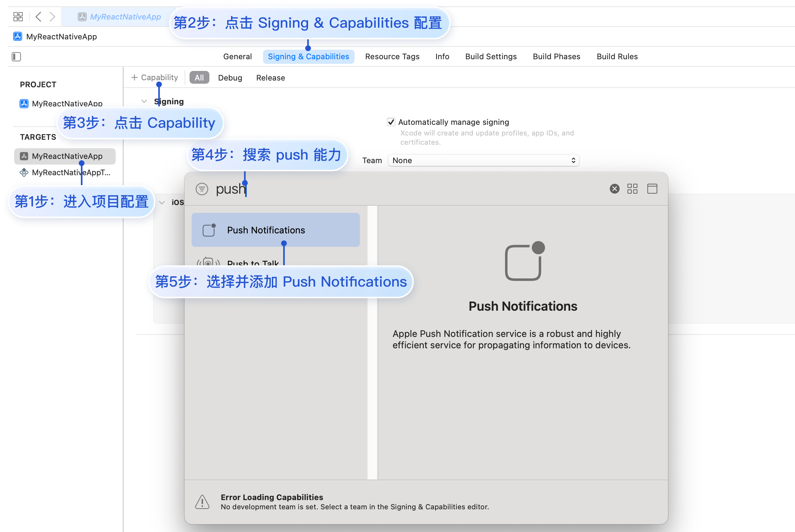Viewport: 795px width, 532px height.
Task: Toggle the library detail panel icon
Action: [652, 189]
